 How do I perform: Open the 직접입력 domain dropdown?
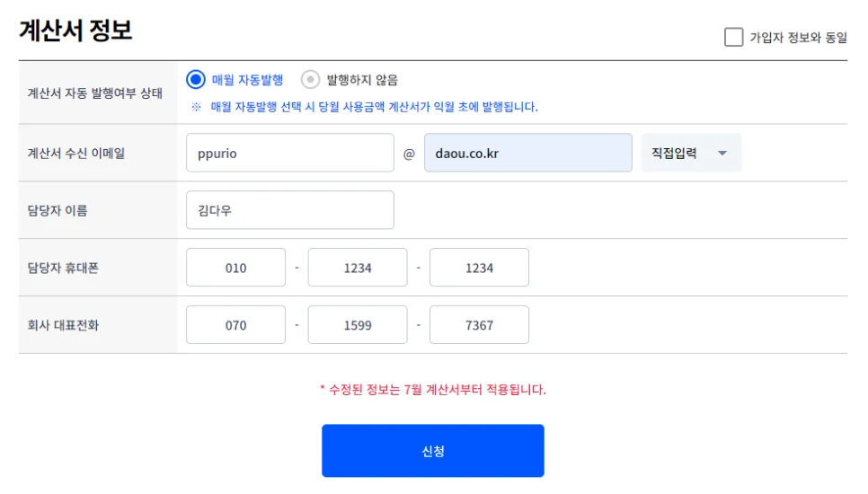[690, 153]
